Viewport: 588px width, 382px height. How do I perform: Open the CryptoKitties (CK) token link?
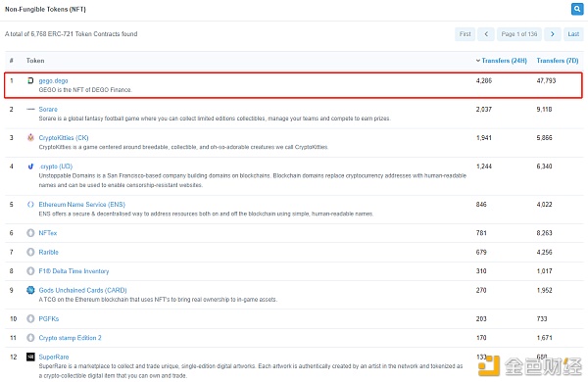tap(64, 137)
